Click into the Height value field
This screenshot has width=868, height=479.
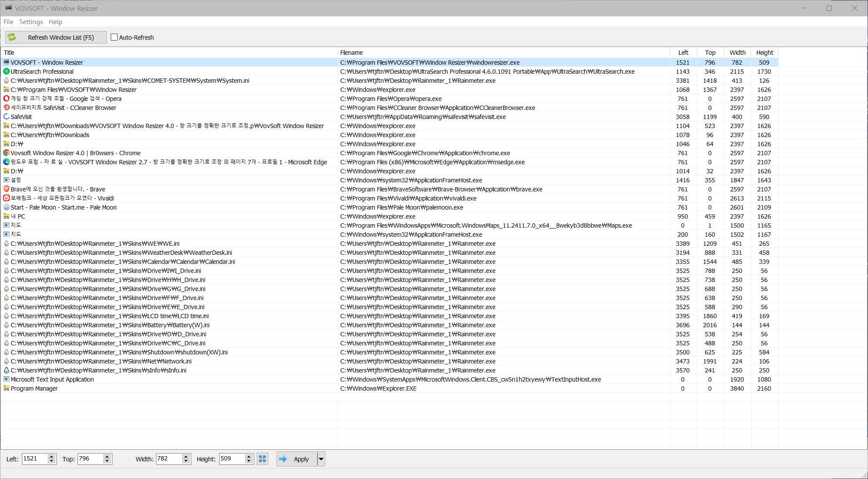tap(232, 459)
